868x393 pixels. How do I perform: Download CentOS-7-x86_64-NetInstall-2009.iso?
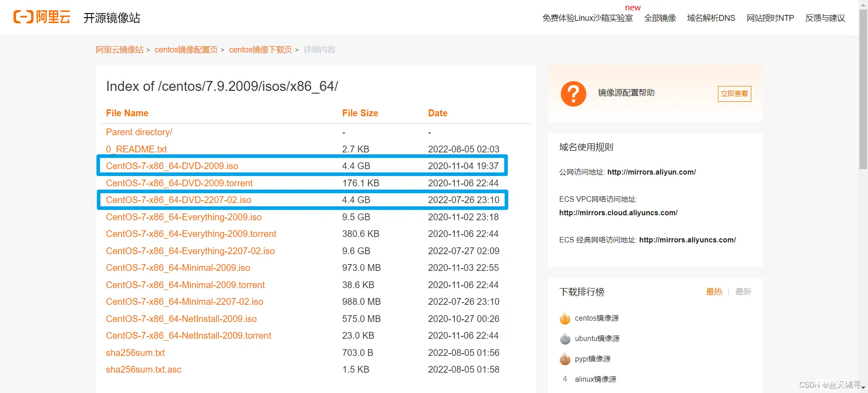181,319
